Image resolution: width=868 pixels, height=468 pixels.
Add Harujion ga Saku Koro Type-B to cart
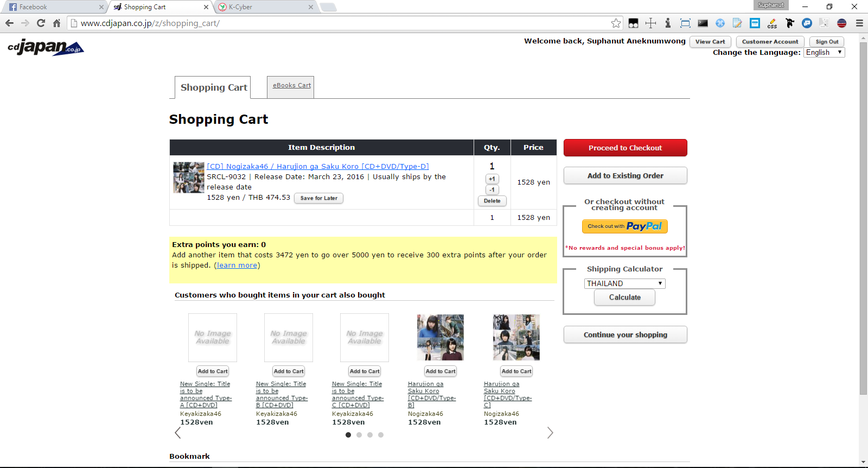point(441,371)
